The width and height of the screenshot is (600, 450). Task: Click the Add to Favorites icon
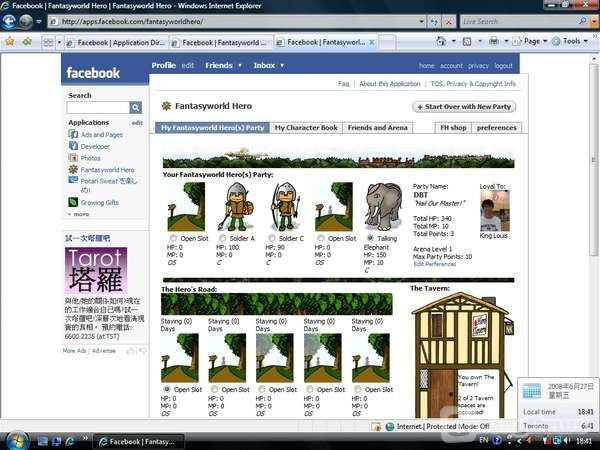(x=27, y=41)
